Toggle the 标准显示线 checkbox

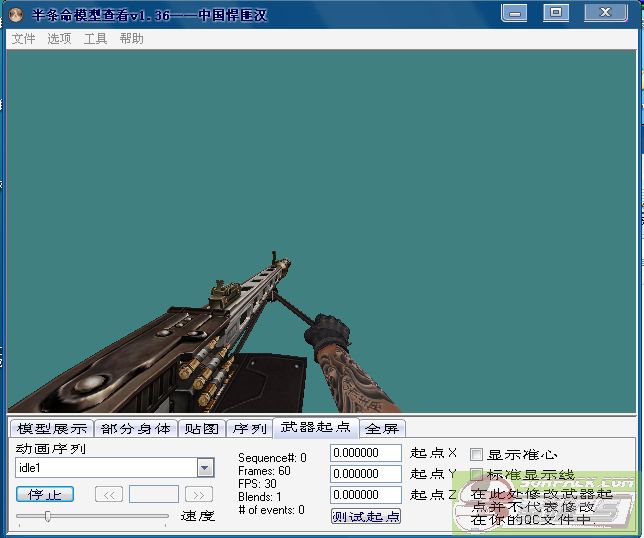(476, 475)
